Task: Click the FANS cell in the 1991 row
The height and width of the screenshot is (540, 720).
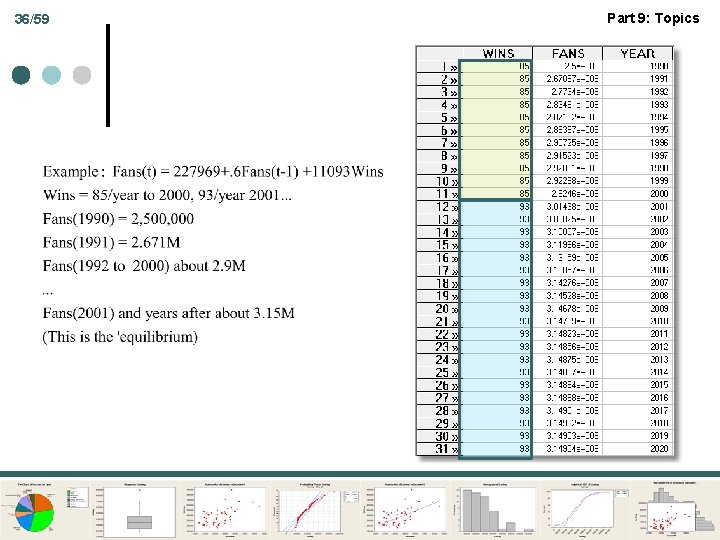Action: click(x=568, y=79)
